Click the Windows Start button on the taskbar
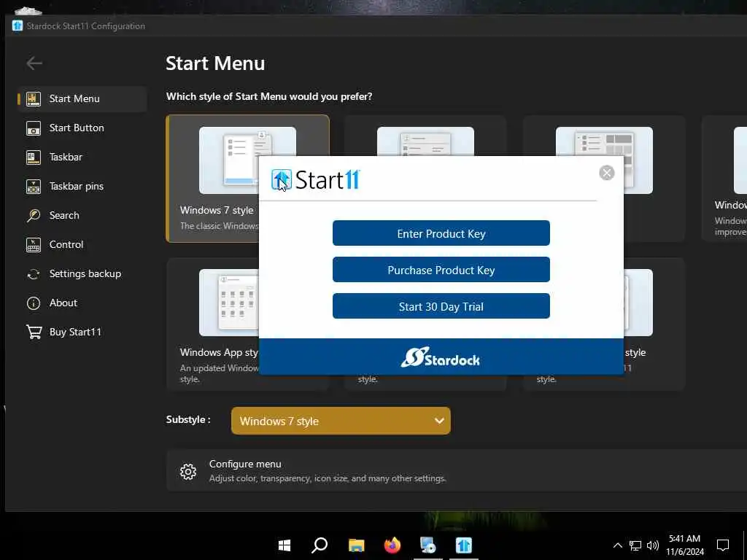This screenshot has width=747, height=560. [x=285, y=545]
